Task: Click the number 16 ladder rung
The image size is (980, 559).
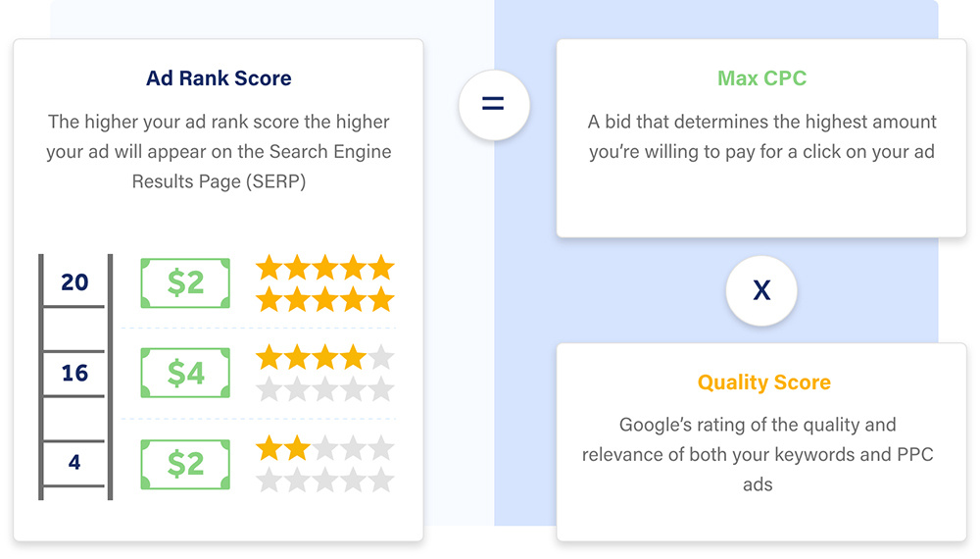Action: coord(75,373)
